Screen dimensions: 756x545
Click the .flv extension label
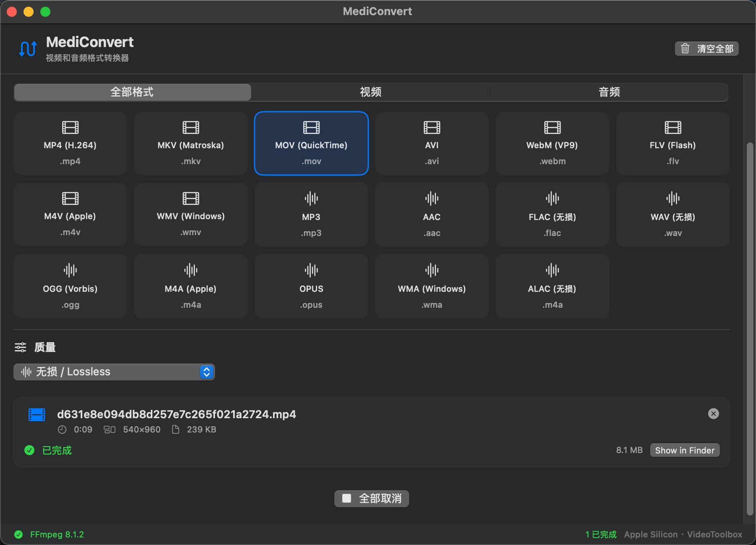coord(673,161)
